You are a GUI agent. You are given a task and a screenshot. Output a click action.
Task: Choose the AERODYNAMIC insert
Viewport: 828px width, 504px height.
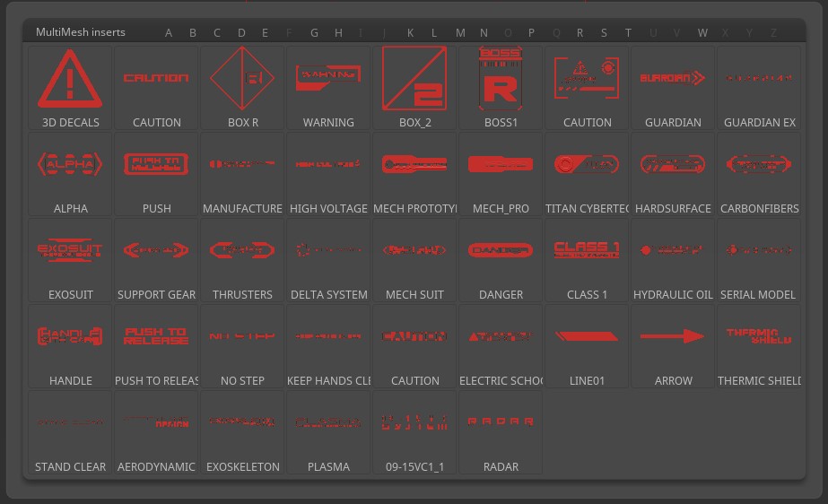(156, 431)
